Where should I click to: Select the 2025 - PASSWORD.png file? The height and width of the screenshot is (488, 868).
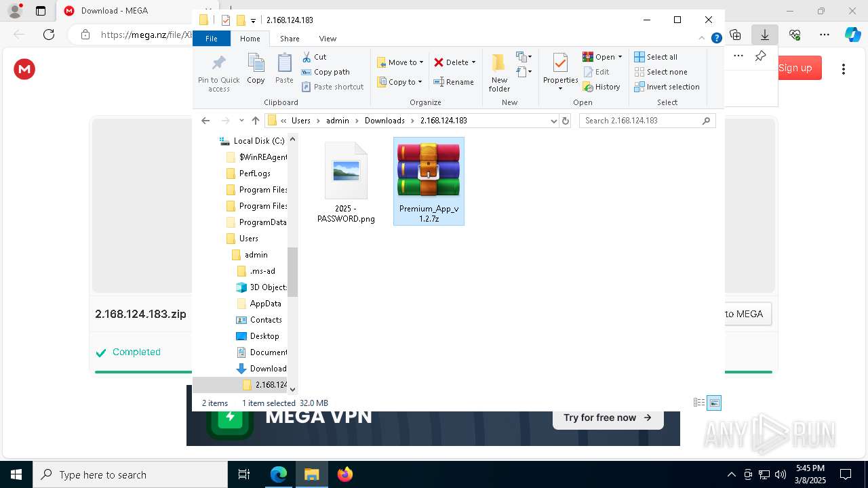click(x=346, y=182)
